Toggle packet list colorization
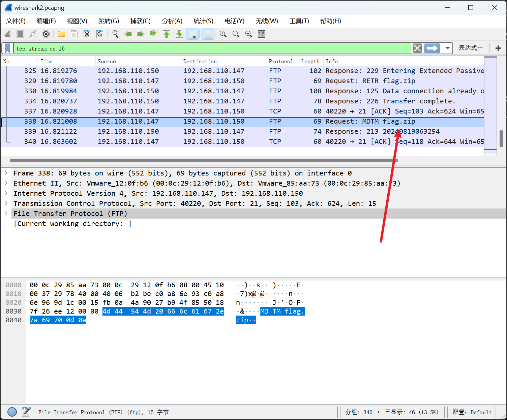 [x=208, y=34]
